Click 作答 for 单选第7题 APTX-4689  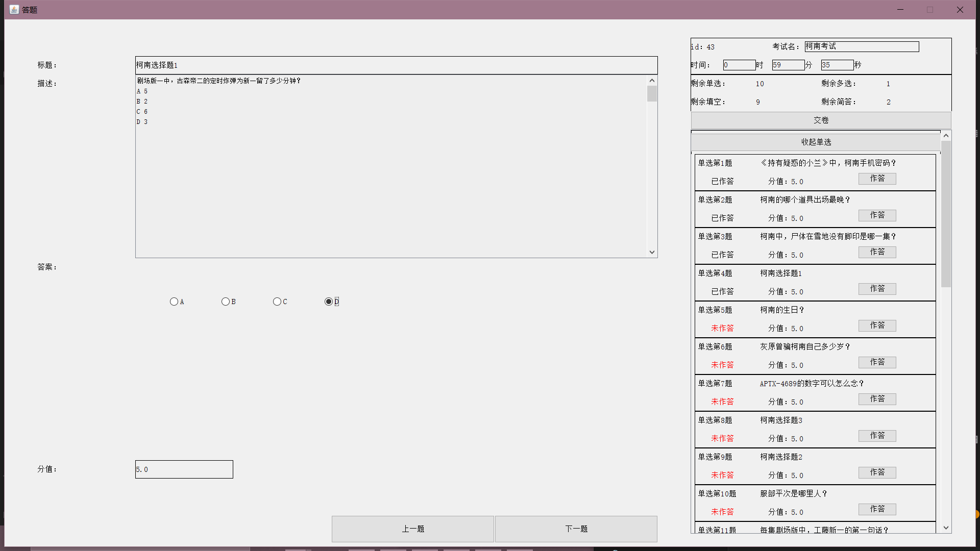click(877, 399)
